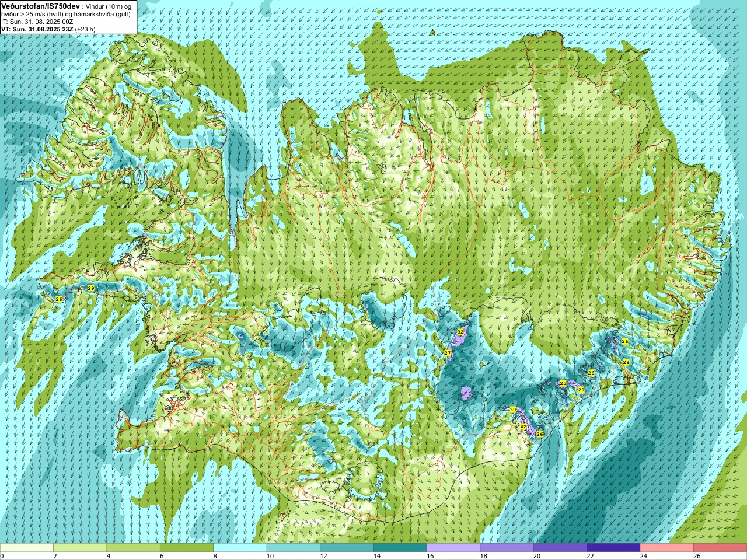
Task: Click the yellow gust label 27
Action: tap(448, 353)
